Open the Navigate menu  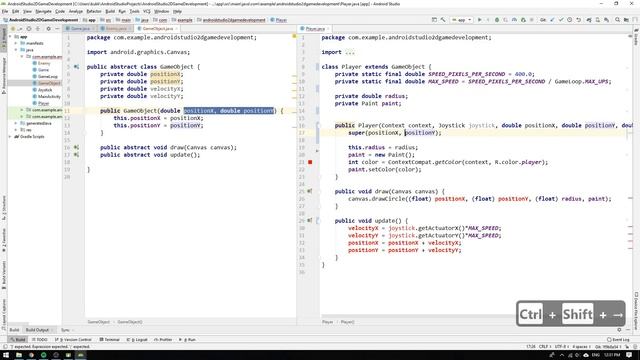tap(43, 11)
